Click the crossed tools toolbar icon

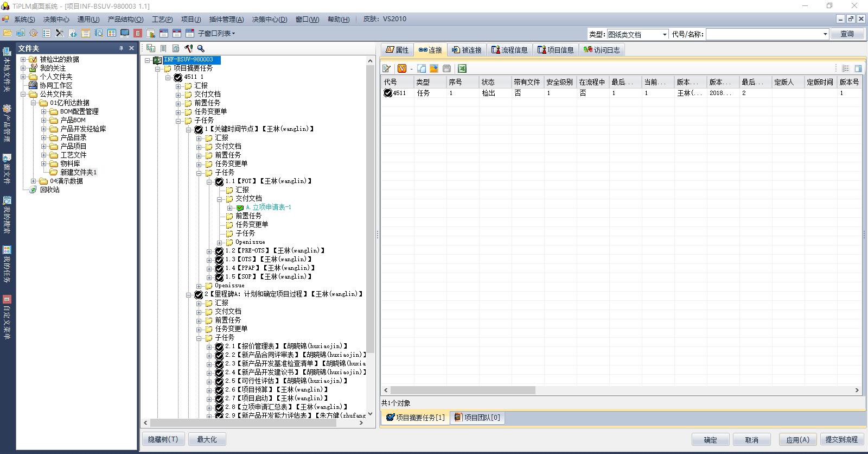pyautogui.click(x=60, y=33)
